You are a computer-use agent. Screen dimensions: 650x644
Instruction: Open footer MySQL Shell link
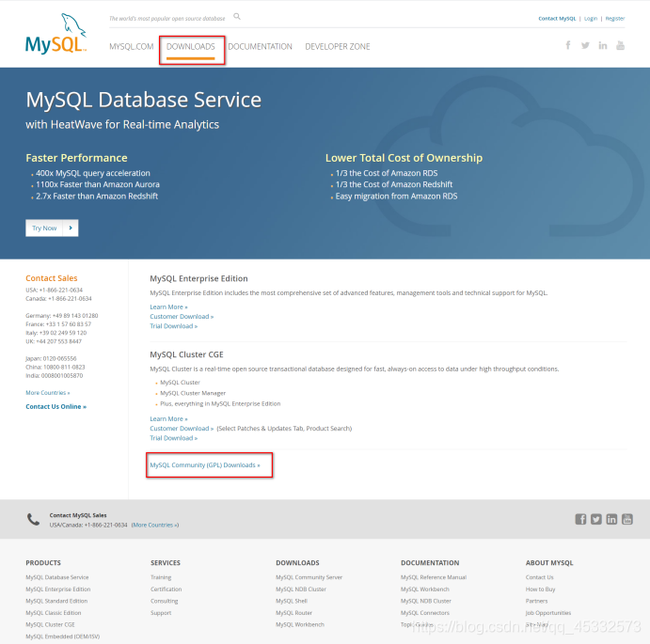[292, 601]
